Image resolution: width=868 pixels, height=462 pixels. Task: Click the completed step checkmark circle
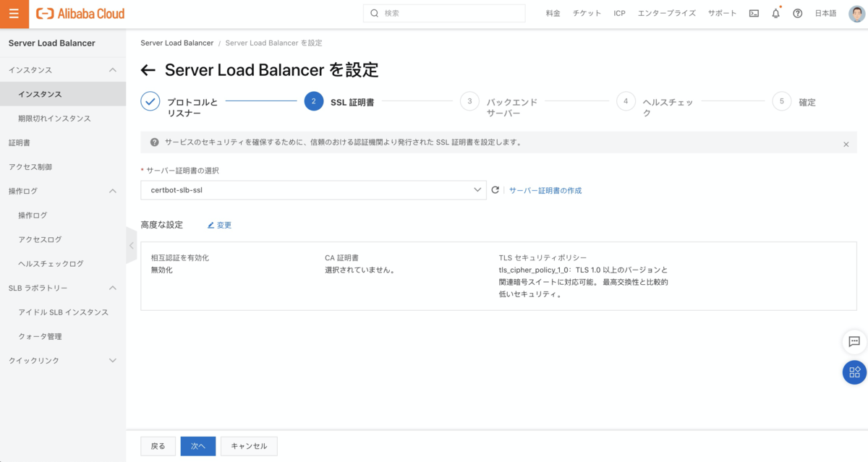[x=150, y=101]
